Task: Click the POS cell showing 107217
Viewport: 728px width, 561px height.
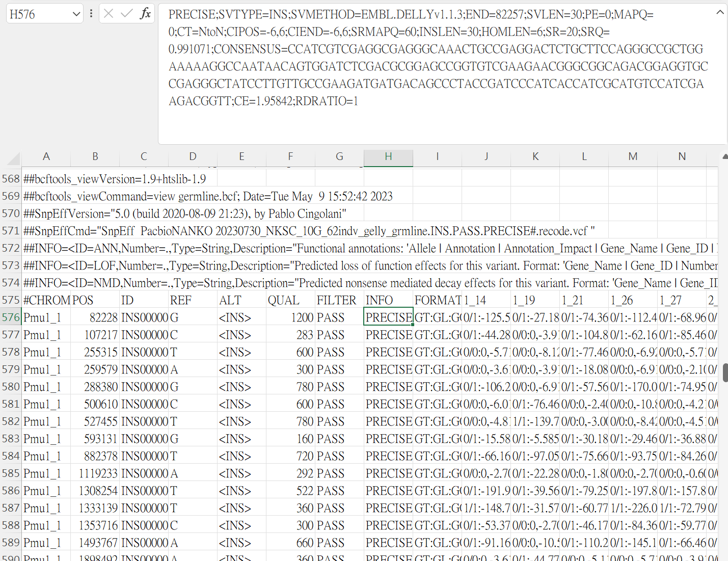Action: [x=95, y=334]
